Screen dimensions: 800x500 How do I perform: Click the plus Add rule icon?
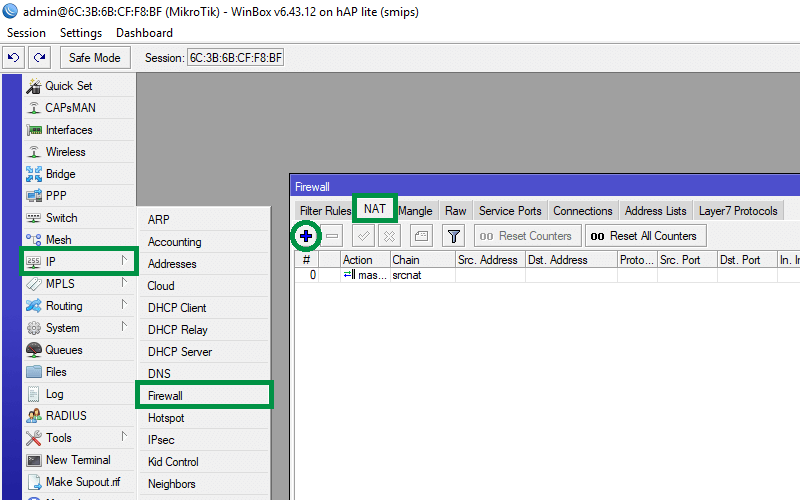tap(306, 236)
